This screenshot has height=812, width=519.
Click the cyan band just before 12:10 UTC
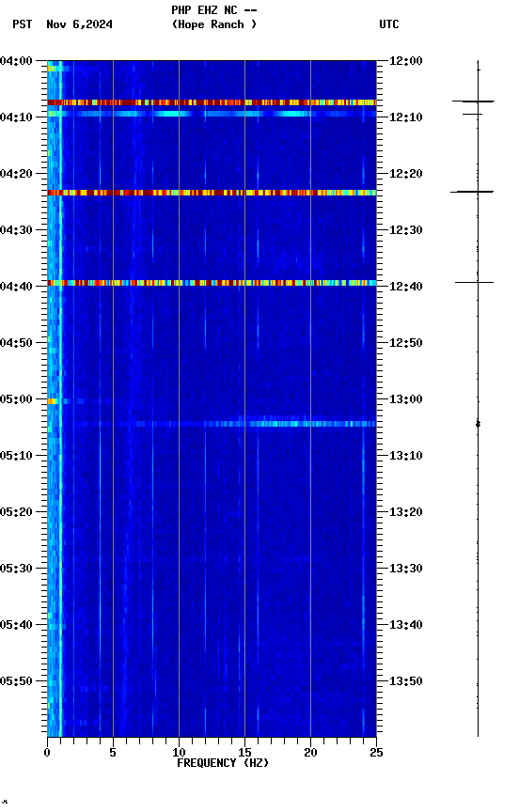click(212, 114)
